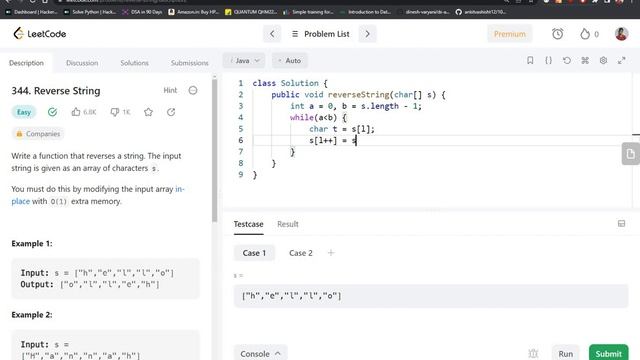Image resolution: width=640 pixels, height=360 pixels.
Task: Click the streak flame icon
Action: point(585,34)
